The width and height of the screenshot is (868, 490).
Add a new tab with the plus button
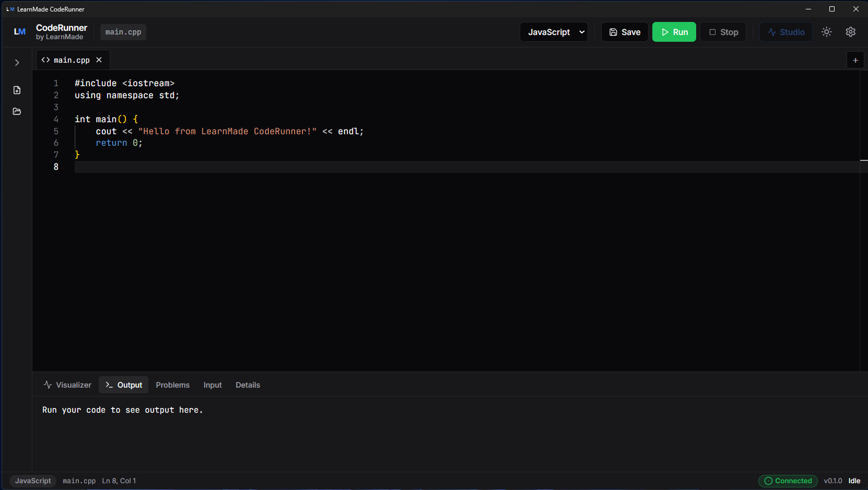click(855, 61)
